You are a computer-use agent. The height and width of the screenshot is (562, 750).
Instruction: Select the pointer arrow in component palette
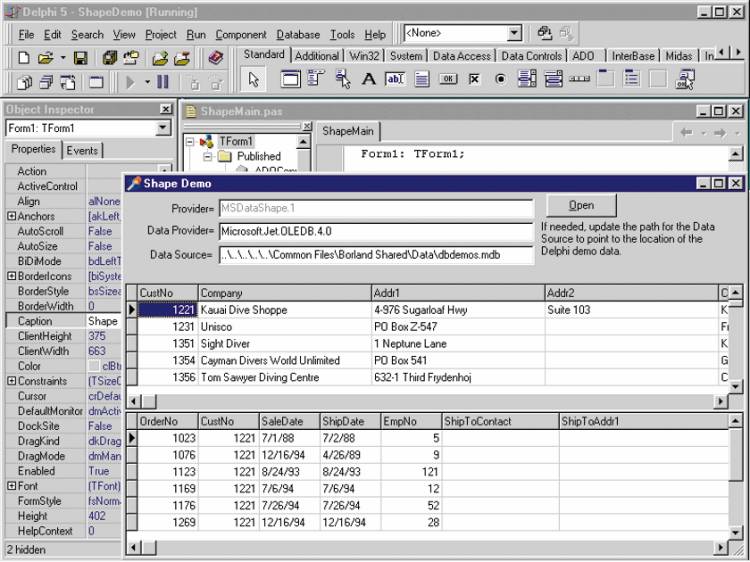(253, 79)
